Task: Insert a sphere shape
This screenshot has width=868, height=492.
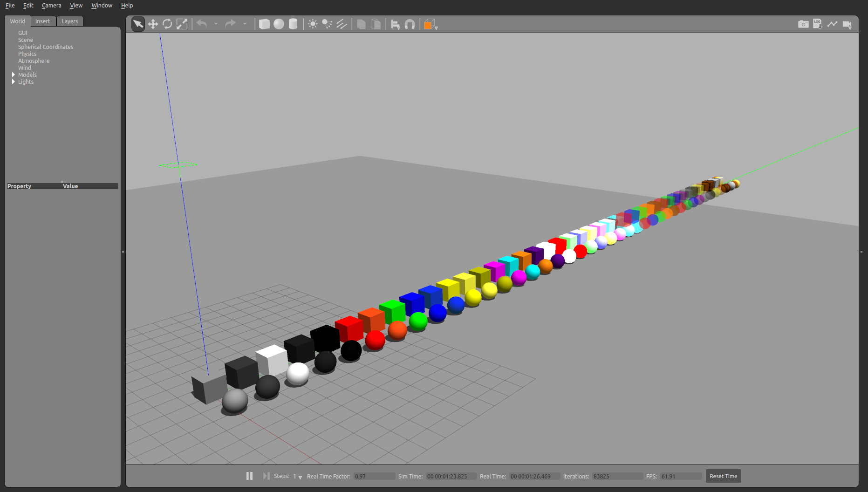Action: (279, 24)
